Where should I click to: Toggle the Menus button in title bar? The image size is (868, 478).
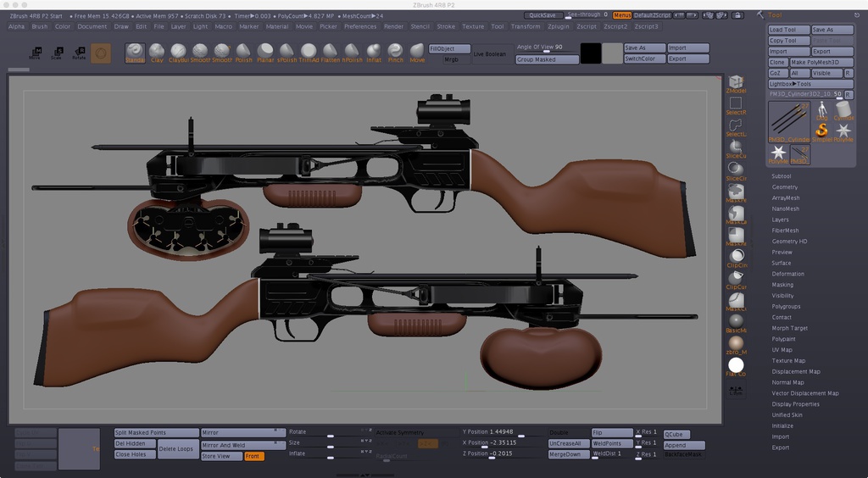(621, 15)
